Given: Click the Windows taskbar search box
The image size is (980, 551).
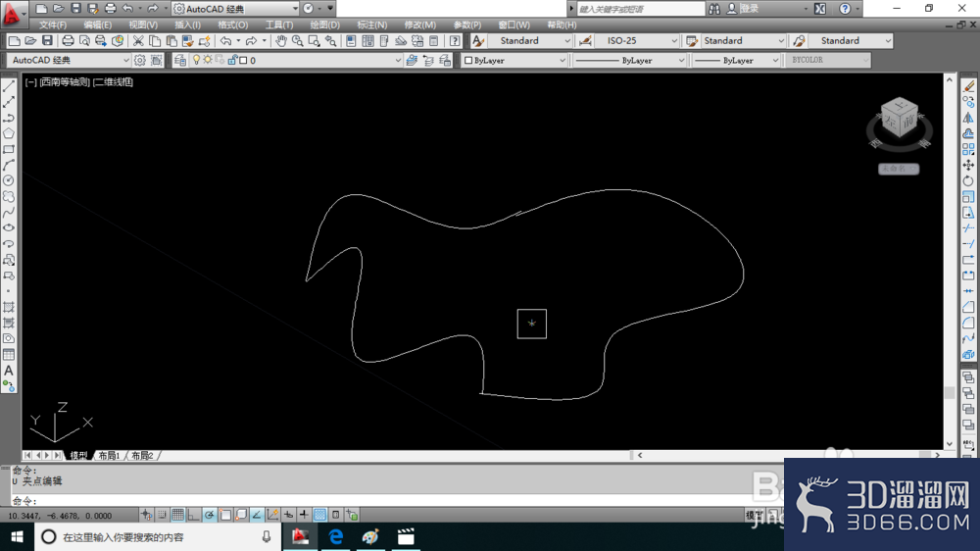Looking at the screenshot, I should click(x=156, y=537).
